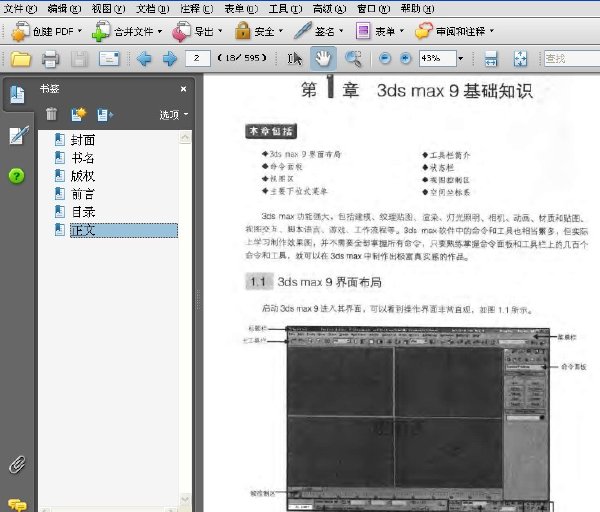
Task: Open the attachments paperclip panel
Action: tap(17, 465)
